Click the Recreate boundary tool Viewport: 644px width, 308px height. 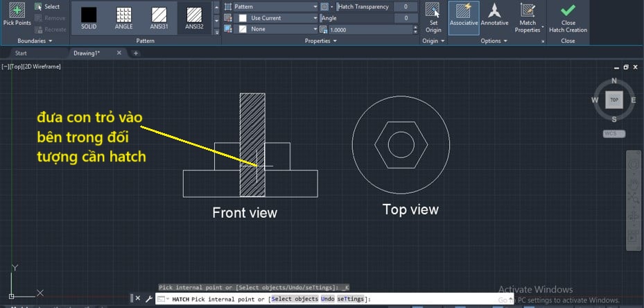coord(50,30)
